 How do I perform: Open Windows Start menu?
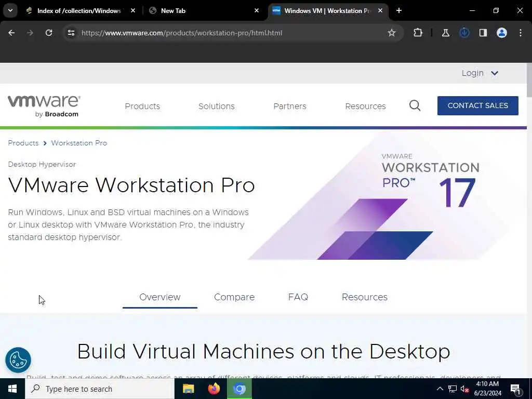coord(12,389)
